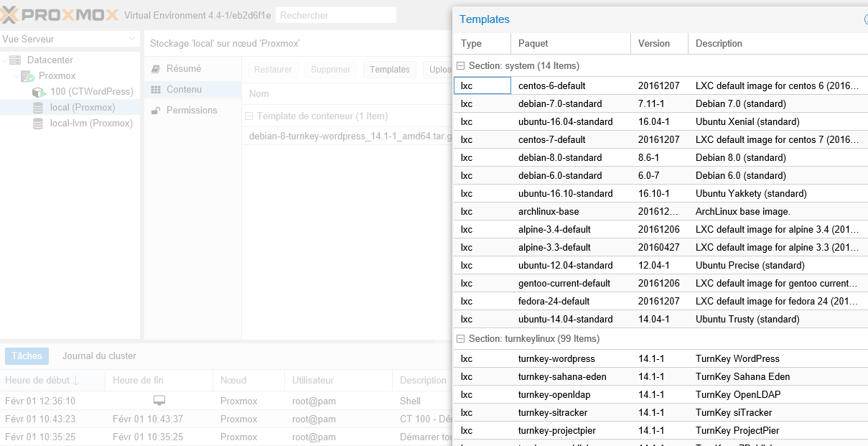Switch to Journal du cluster tab

99,356
